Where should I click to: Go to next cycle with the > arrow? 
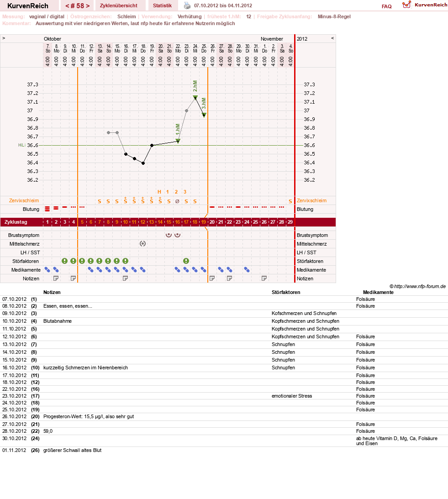88,6
